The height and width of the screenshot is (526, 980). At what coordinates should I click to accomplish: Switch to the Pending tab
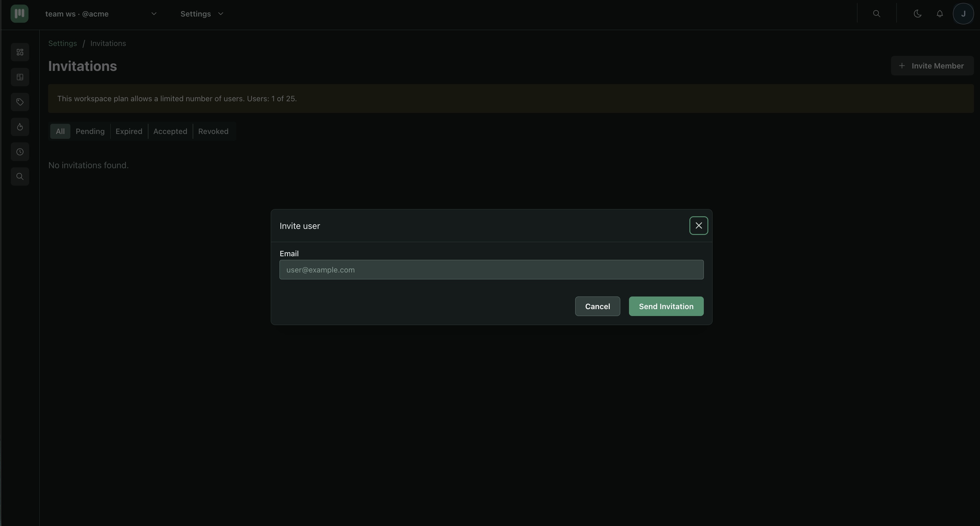(90, 131)
